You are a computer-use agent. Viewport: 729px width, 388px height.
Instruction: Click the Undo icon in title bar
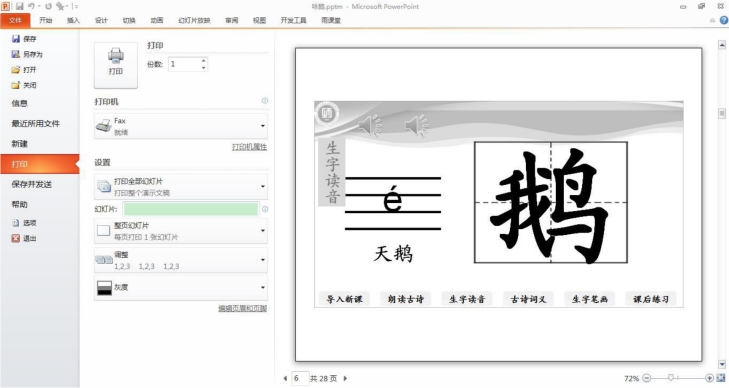[x=32, y=7]
